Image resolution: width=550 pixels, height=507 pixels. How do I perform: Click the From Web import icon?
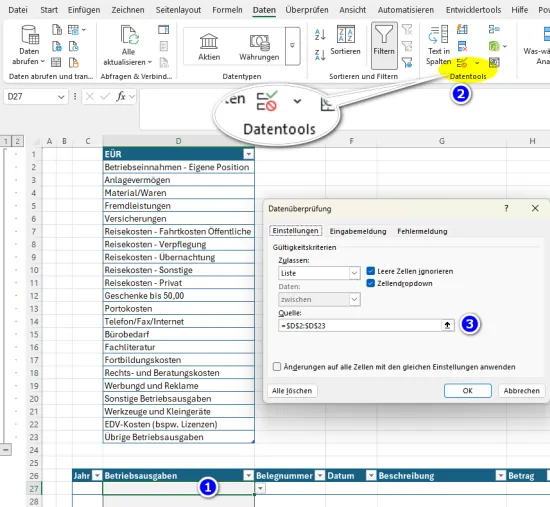(x=57, y=46)
